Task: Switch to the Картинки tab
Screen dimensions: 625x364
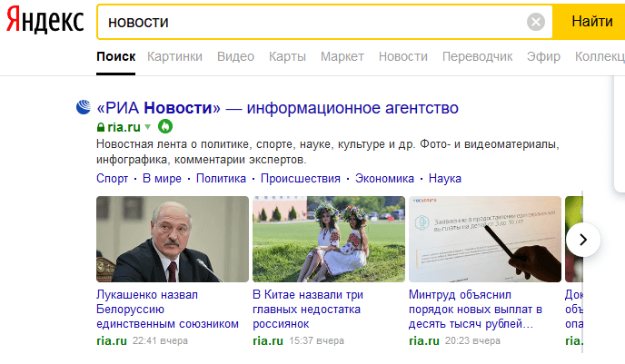Action: (174, 56)
